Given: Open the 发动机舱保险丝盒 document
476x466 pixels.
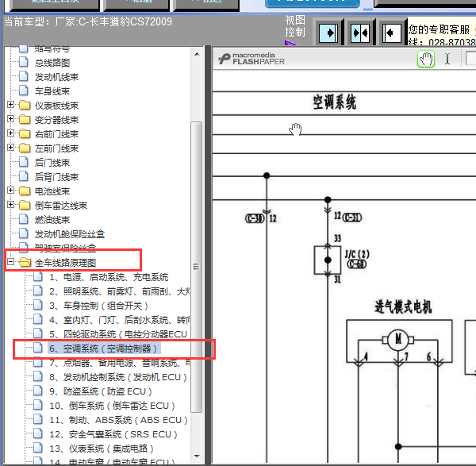Looking at the screenshot, I should [x=70, y=234].
